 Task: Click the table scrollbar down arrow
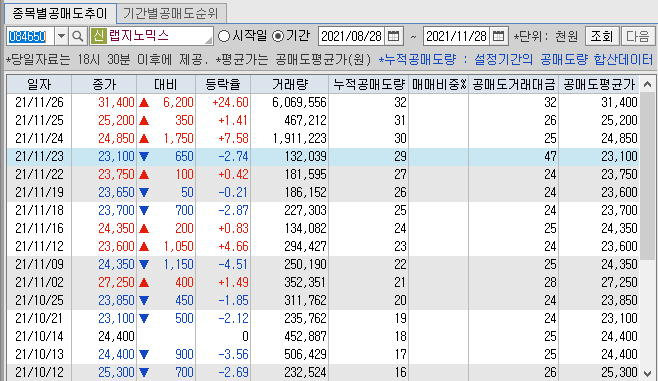pyautogui.click(x=648, y=373)
